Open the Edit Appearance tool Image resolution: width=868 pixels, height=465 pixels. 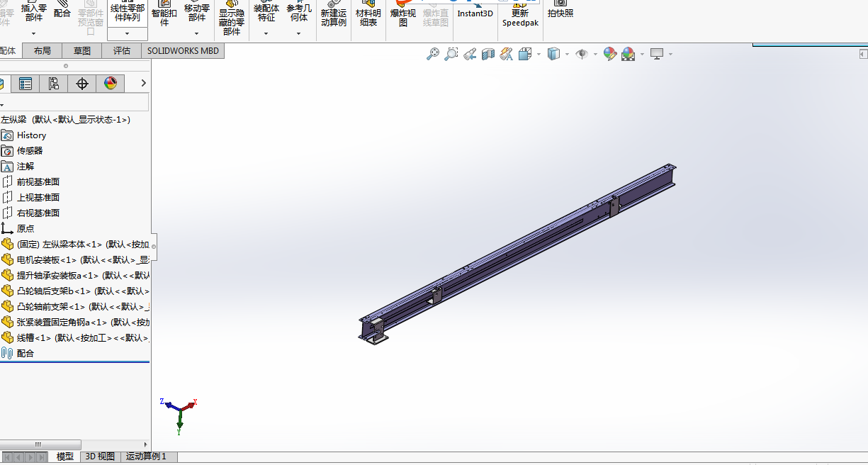pos(609,54)
